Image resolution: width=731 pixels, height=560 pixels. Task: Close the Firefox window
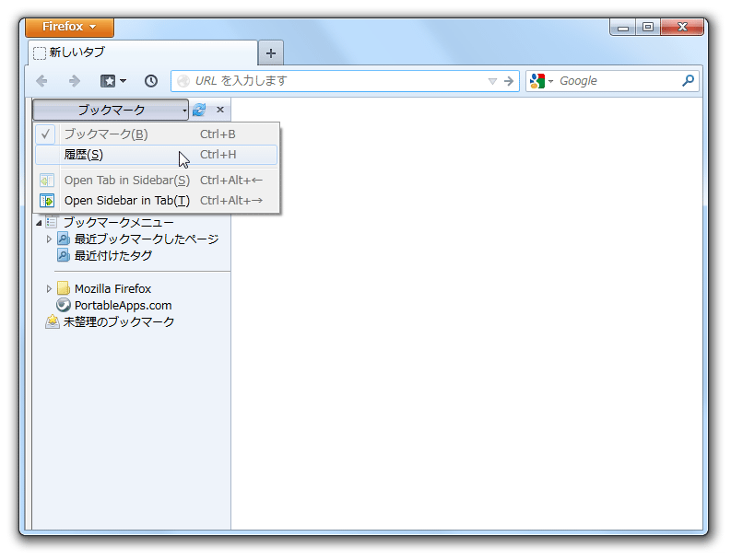pyautogui.click(x=682, y=27)
